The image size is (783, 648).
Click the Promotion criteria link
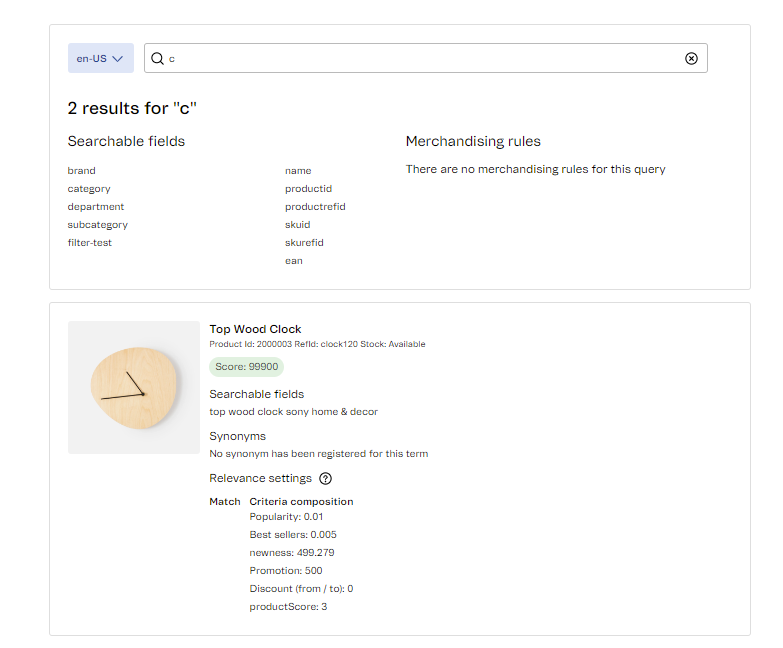pos(273,571)
